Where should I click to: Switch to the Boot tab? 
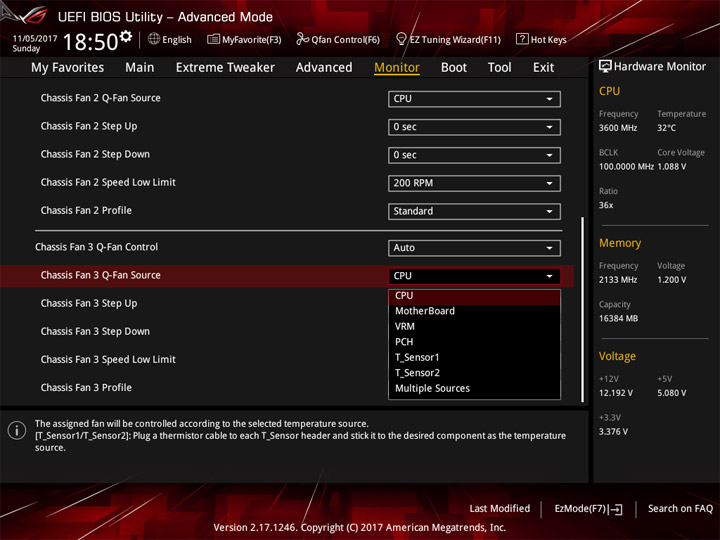point(454,68)
